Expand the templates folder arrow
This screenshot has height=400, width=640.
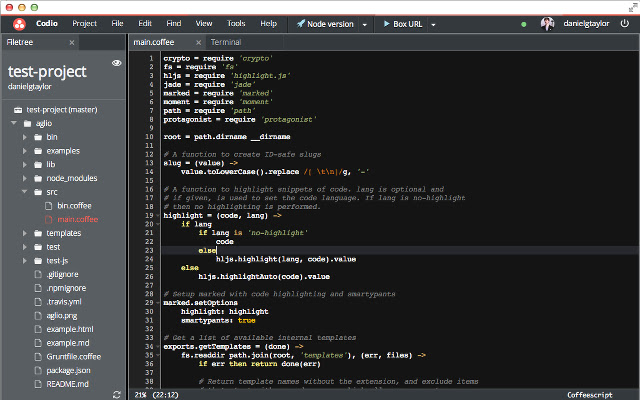tap(24, 233)
